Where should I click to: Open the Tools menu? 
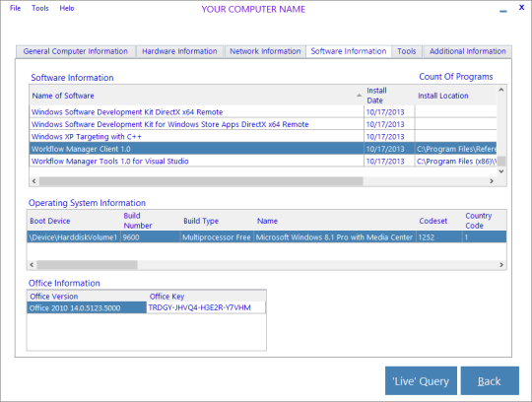40,8
